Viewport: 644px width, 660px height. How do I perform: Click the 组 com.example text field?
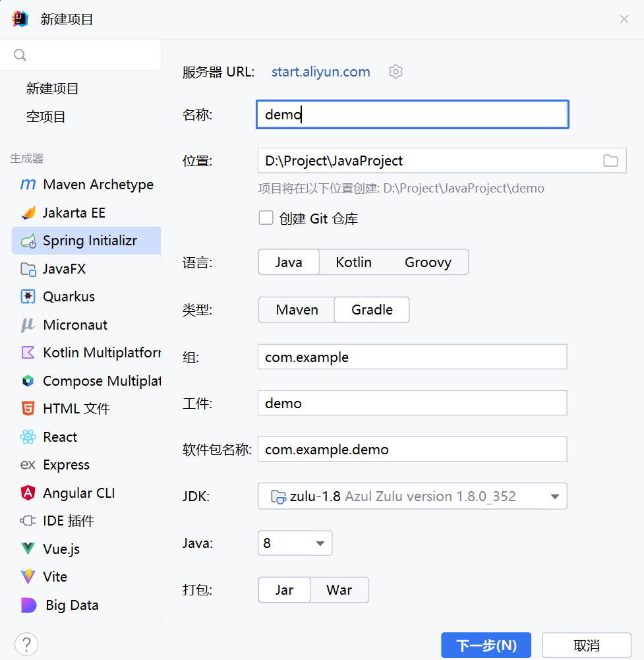pos(412,357)
